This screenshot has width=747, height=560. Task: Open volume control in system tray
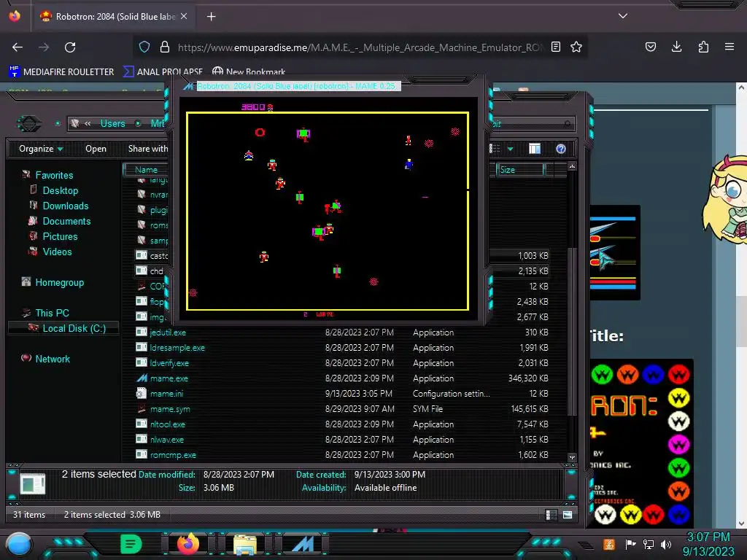665,544
